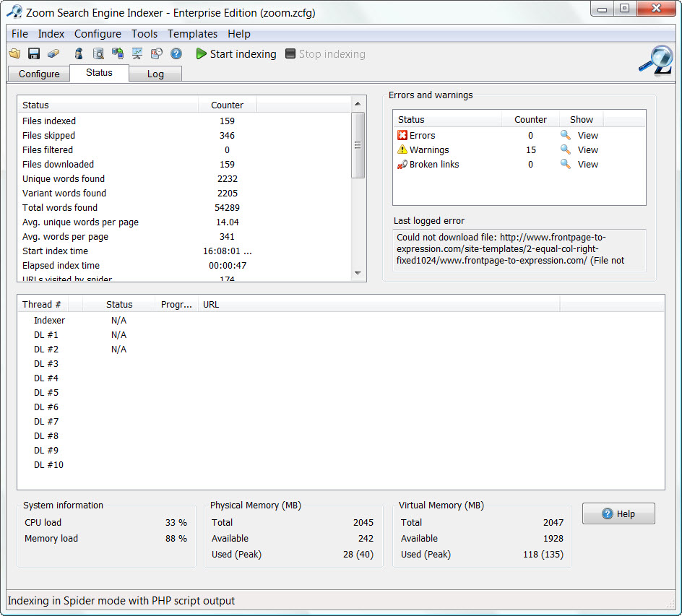Select the "Files skipped" row
Image resolution: width=682 pixels, height=616 pixels.
(x=184, y=135)
